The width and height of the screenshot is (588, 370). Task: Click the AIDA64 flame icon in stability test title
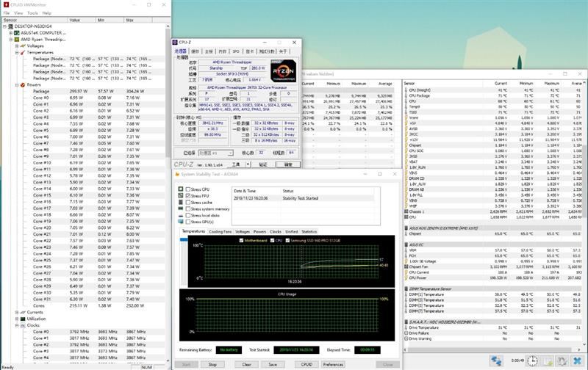click(177, 174)
